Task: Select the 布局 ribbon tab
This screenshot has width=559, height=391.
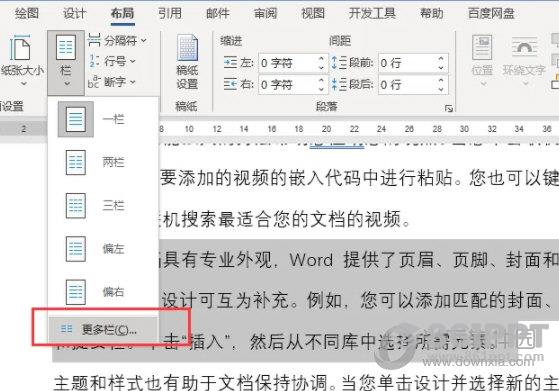Action: pos(122,14)
